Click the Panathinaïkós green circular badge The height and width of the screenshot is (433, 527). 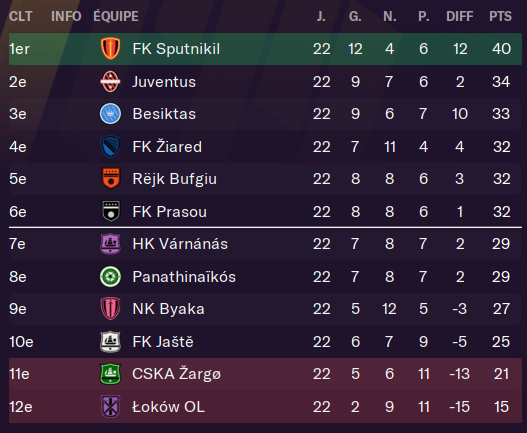coord(110,277)
